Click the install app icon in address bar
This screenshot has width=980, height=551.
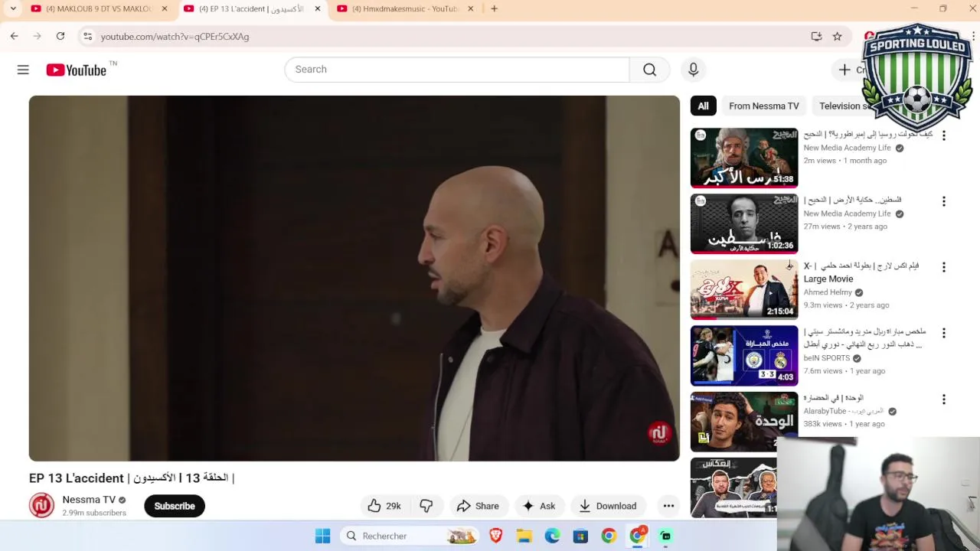[x=816, y=36]
